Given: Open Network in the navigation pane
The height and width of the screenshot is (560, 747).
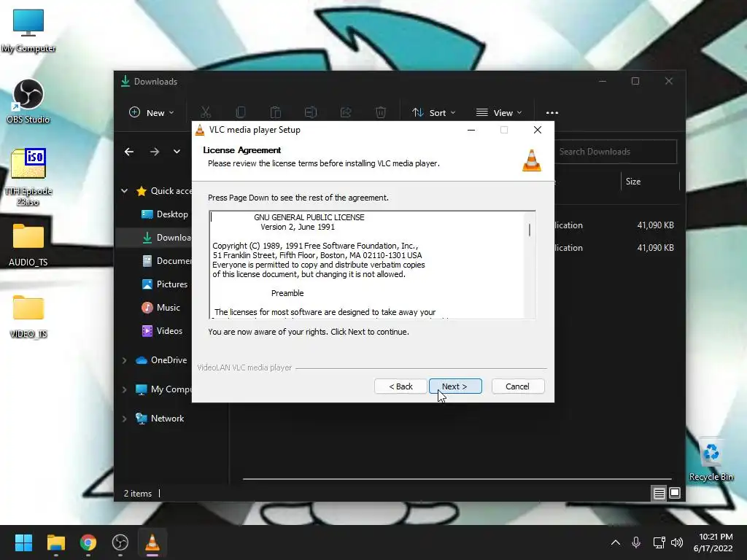Looking at the screenshot, I should click(160, 419).
